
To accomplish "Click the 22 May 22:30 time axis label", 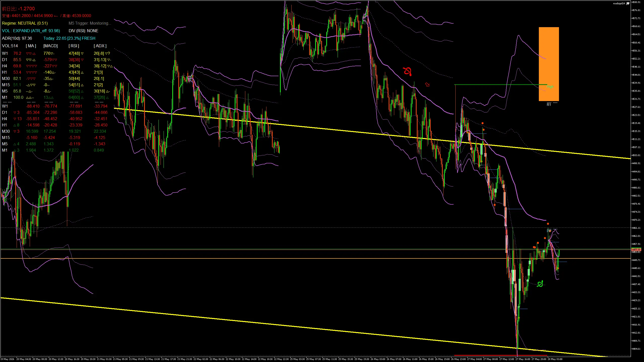I will tap(281, 359).
